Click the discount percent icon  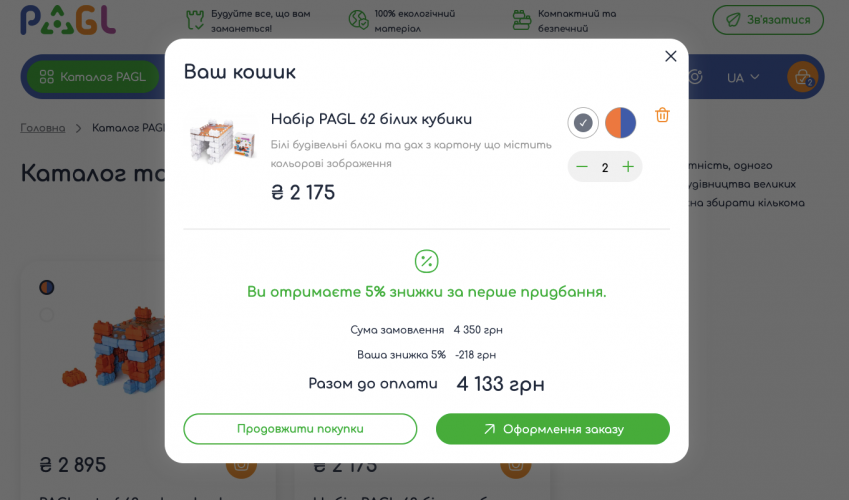(426, 261)
